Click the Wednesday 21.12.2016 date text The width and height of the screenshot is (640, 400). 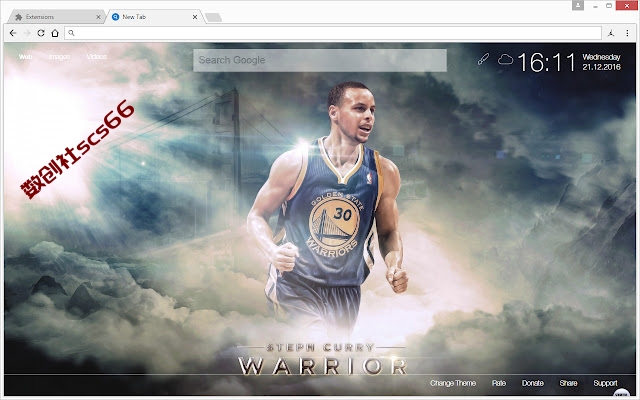pyautogui.click(x=602, y=62)
